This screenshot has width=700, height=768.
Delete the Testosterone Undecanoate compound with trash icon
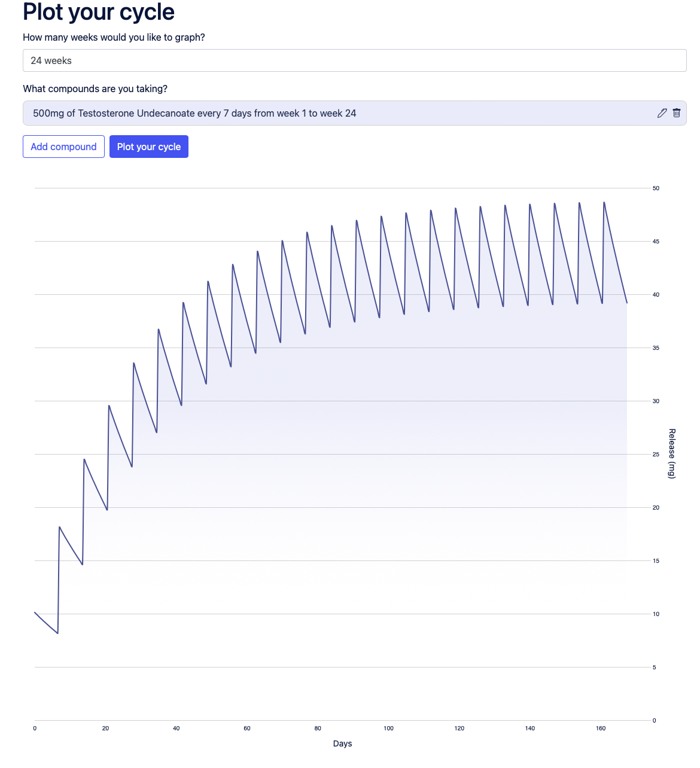point(677,113)
